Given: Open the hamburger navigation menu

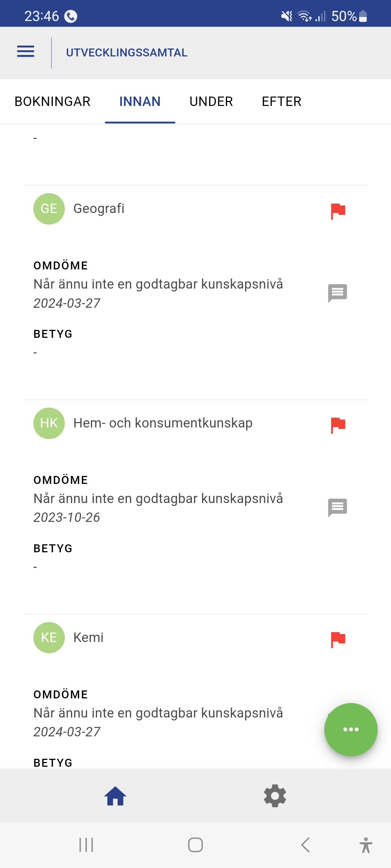Looking at the screenshot, I should pos(26,52).
